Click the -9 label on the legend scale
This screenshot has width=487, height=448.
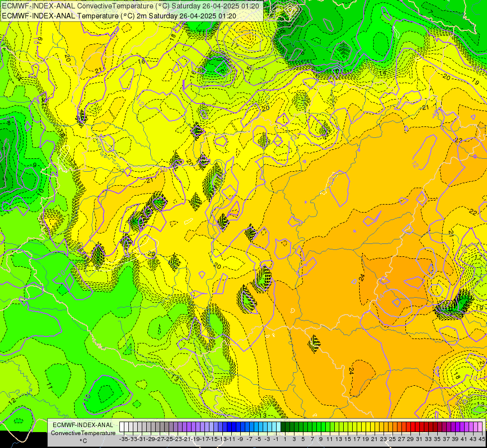coord(240,439)
